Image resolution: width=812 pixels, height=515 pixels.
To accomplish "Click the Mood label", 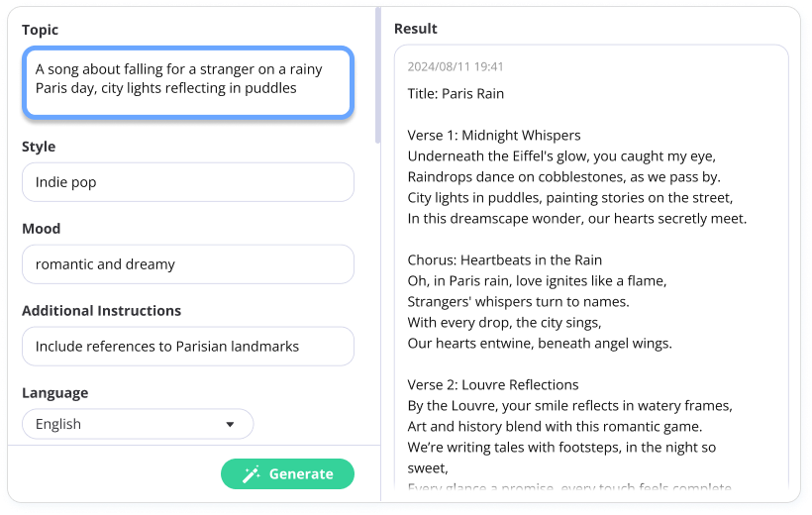I will click(42, 229).
